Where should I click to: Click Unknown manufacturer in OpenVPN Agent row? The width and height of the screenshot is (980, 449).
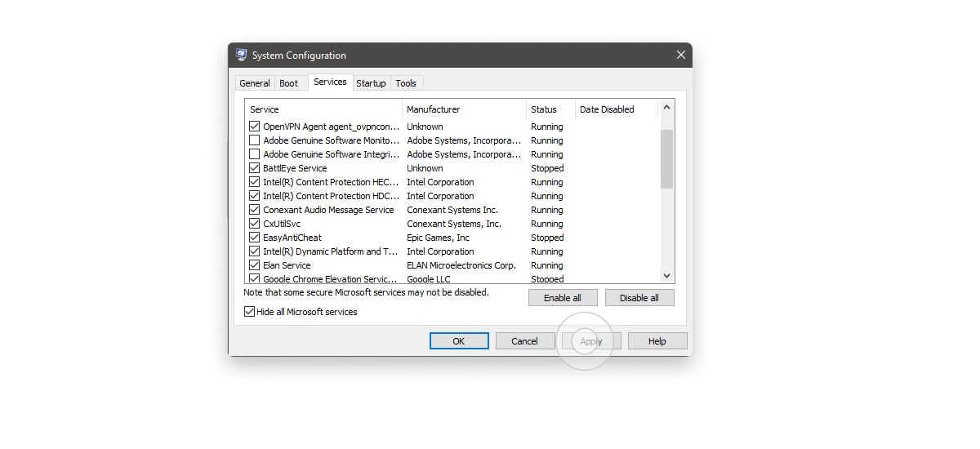425,127
